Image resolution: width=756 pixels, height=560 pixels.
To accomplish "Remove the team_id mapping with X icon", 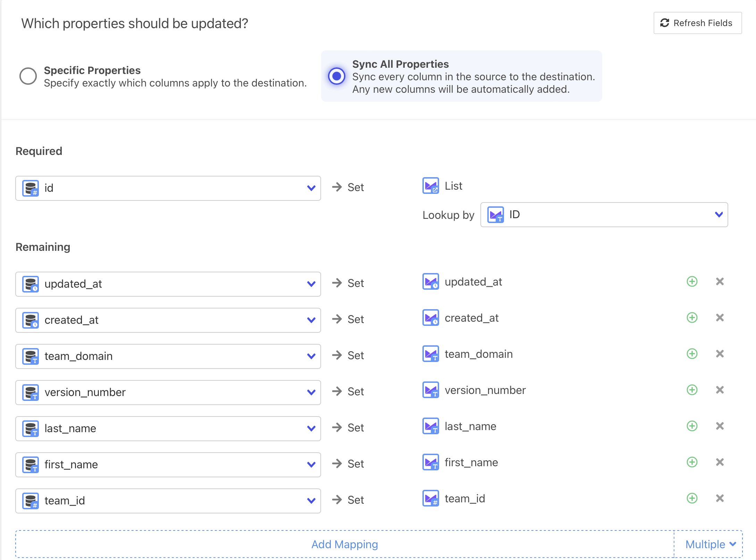I will pos(720,498).
